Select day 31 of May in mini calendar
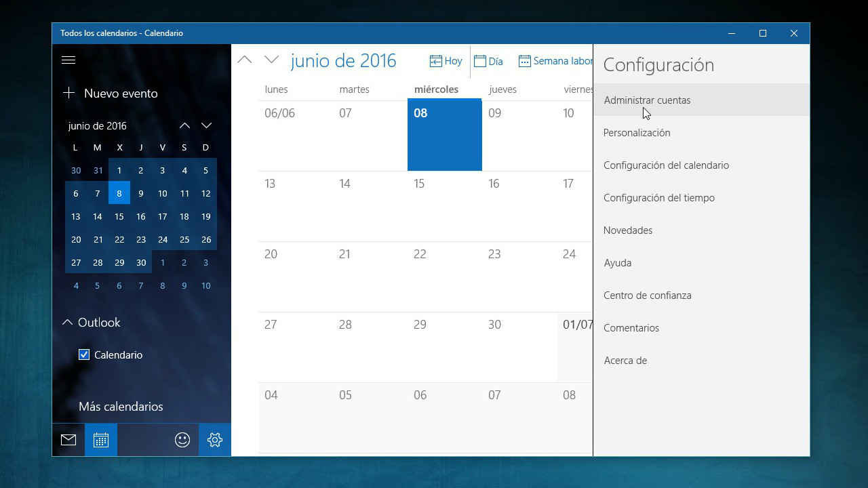This screenshot has height=488, width=868. (x=98, y=170)
